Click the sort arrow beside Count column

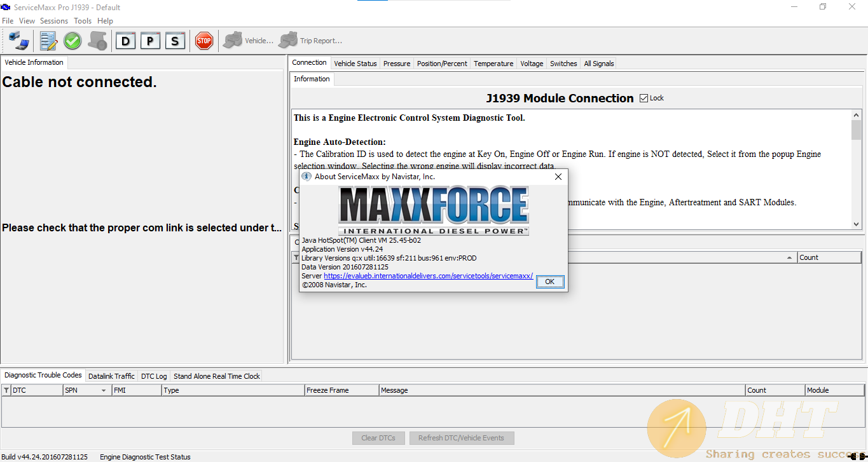[790, 257]
